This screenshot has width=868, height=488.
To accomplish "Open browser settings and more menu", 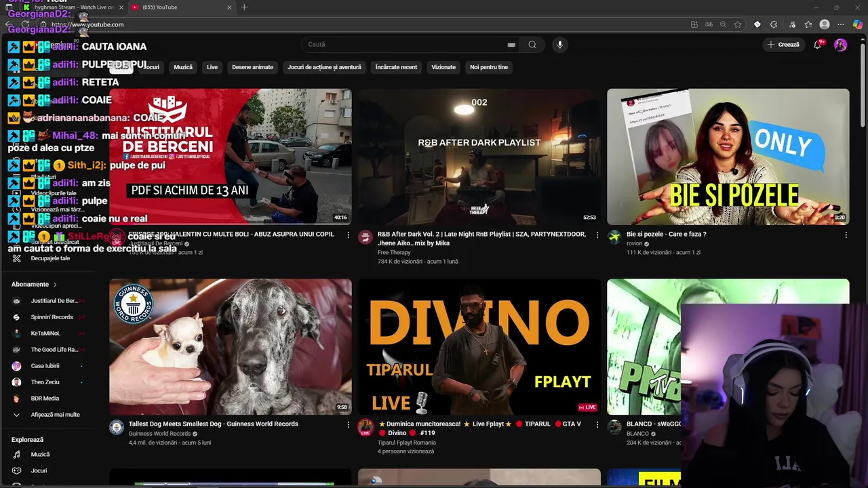I will pyautogui.click(x=842, y=24).
